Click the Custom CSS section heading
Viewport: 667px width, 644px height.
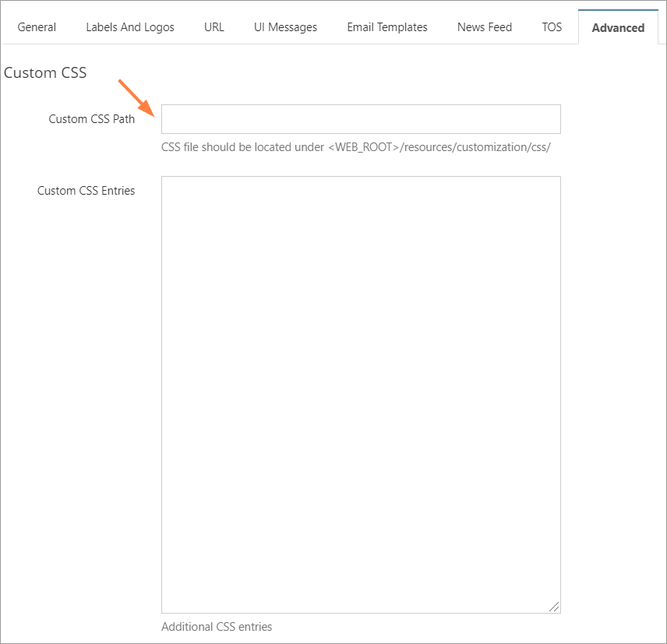[x=45, y=72]
